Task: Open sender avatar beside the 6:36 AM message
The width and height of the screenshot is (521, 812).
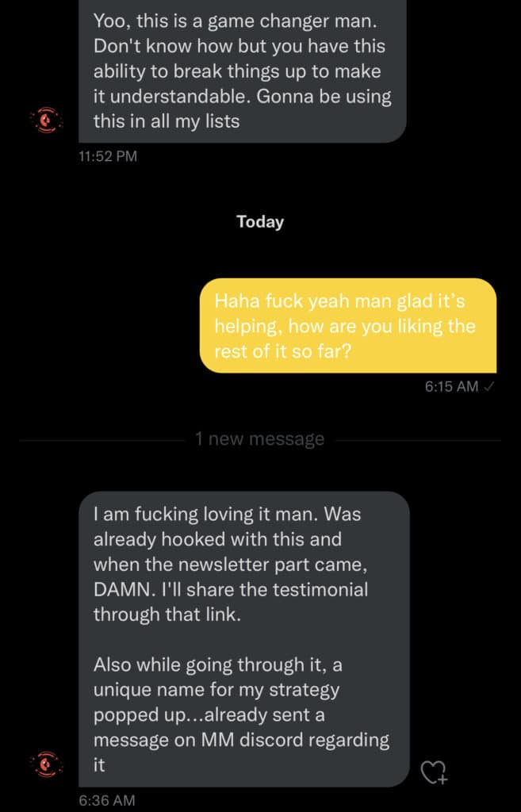Action: click(x=46, y=764)
